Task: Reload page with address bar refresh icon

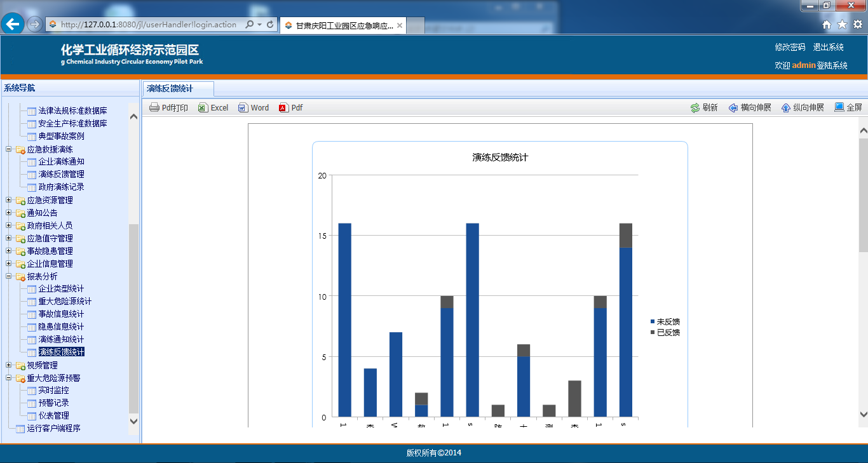Action: (270, 25)
